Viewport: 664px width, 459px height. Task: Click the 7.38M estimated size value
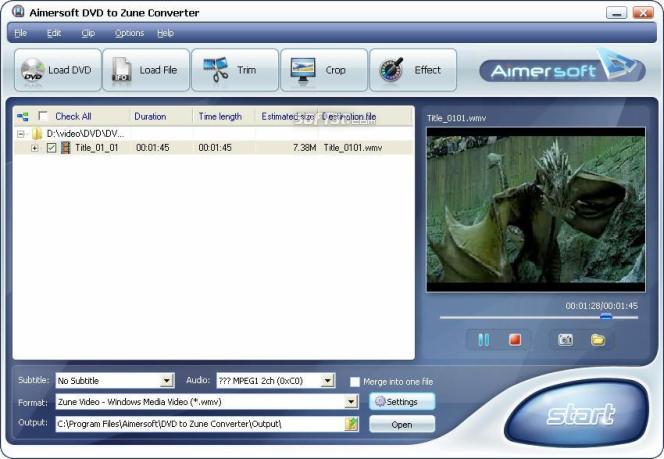[304, 148]
